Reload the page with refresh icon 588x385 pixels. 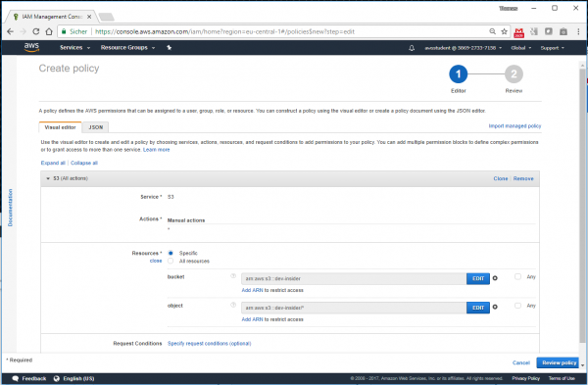(36, 31)
